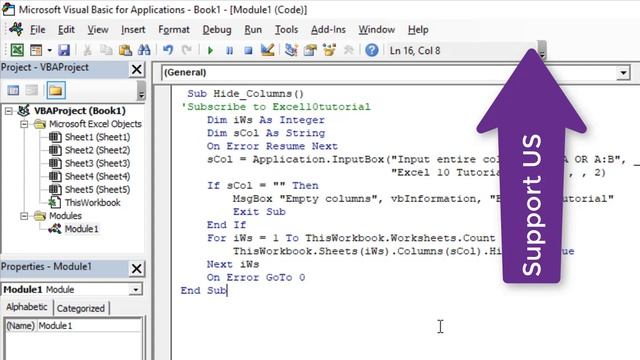This screenshot has width=640, height=360.
Task: Open the Add-Ins menu
Action: click(328, 30)
